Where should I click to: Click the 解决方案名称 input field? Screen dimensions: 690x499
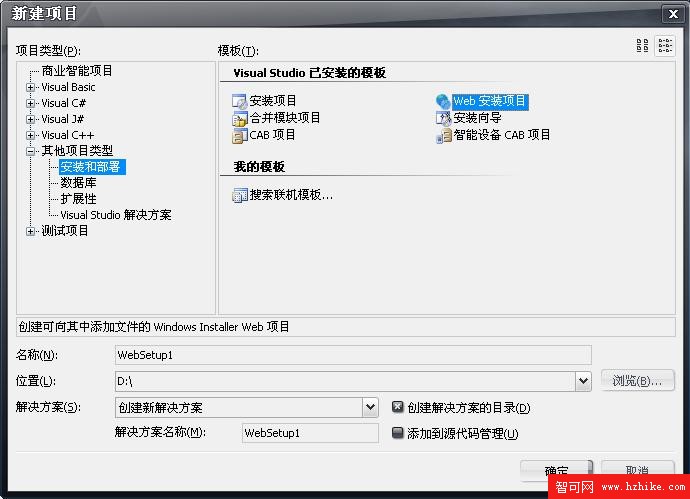[x=310, y=433]
